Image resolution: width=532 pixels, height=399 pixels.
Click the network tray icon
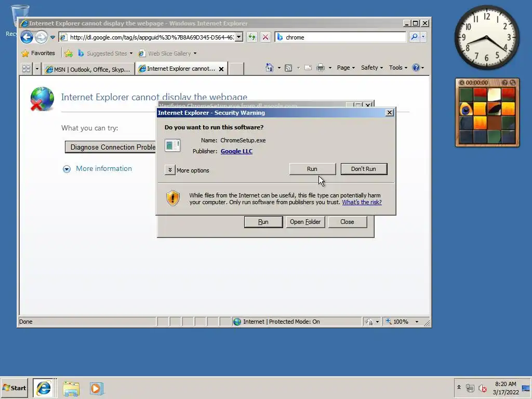click(x=470, y=388)
